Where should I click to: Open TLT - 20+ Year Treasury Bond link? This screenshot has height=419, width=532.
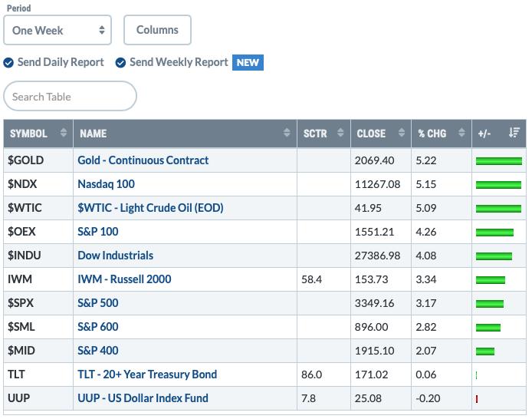tap(147, 374)
